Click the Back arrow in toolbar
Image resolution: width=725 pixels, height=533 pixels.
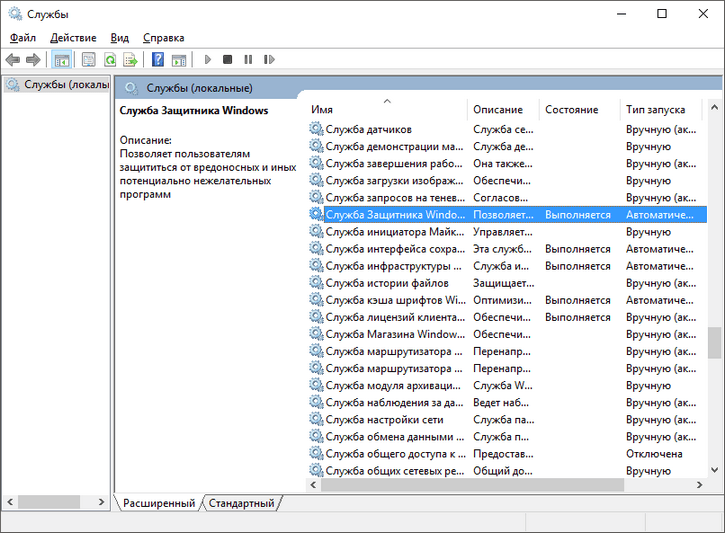coord(13,60)
